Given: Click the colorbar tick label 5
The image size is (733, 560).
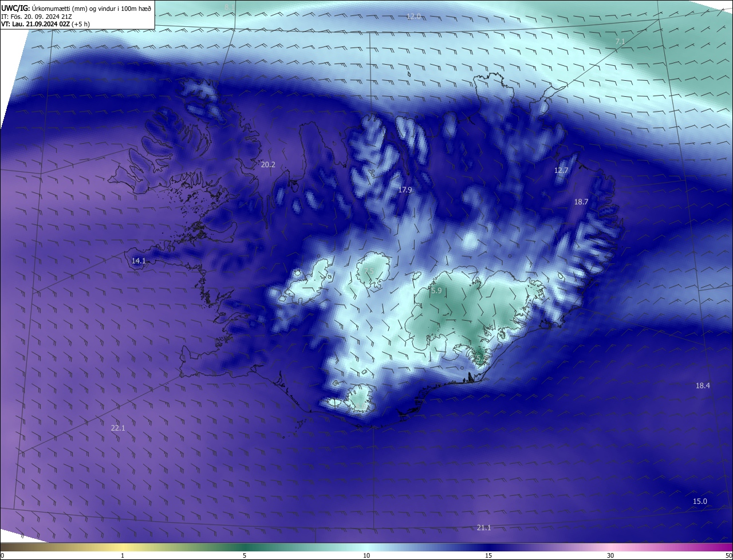Looking at the screenshot, I should click(245, 555).
